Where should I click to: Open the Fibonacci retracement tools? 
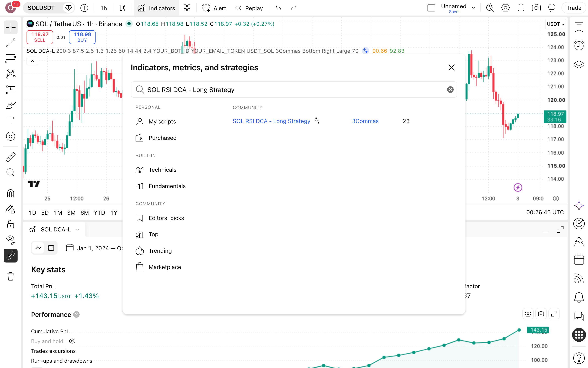click(10, 58)
